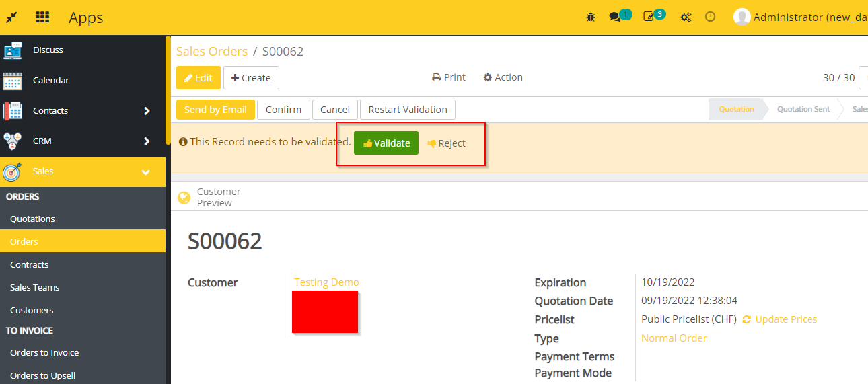Click the clock icon in top bar

coord(710,17)
